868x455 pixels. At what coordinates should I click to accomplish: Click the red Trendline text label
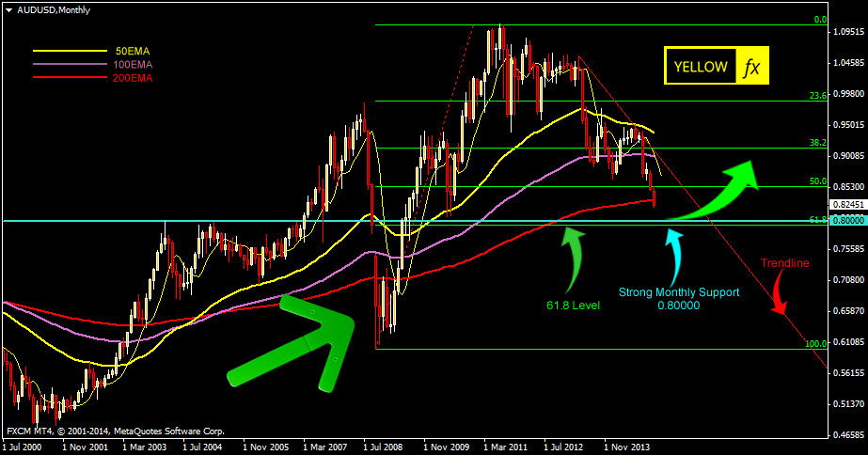click(785, 263)
